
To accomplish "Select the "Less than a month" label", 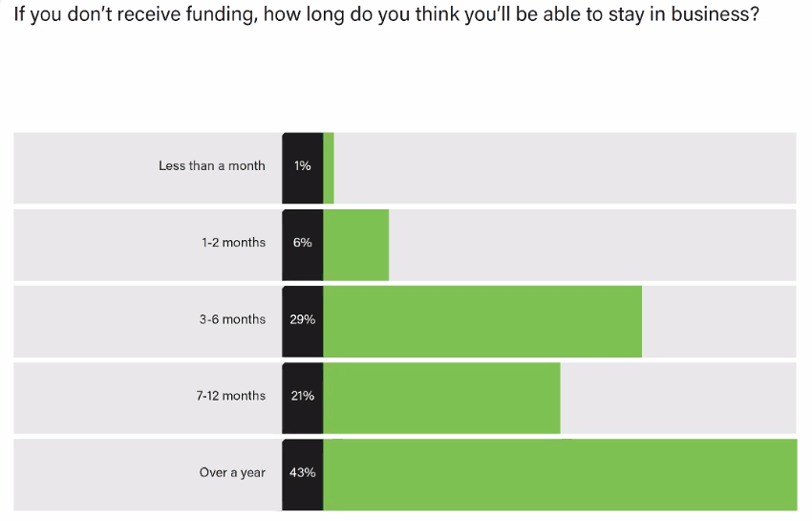I will (x=212, y=166).
